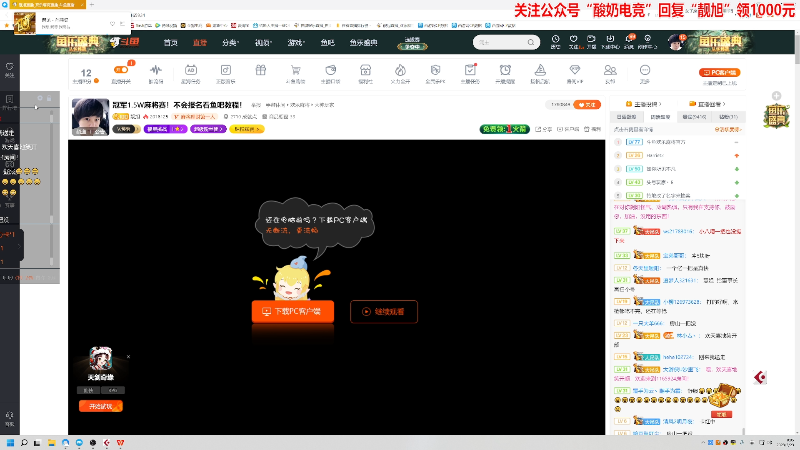This screenshot has height=450, width=800.
Task: Expand the second header link in right panel
Action: (707, 104)
